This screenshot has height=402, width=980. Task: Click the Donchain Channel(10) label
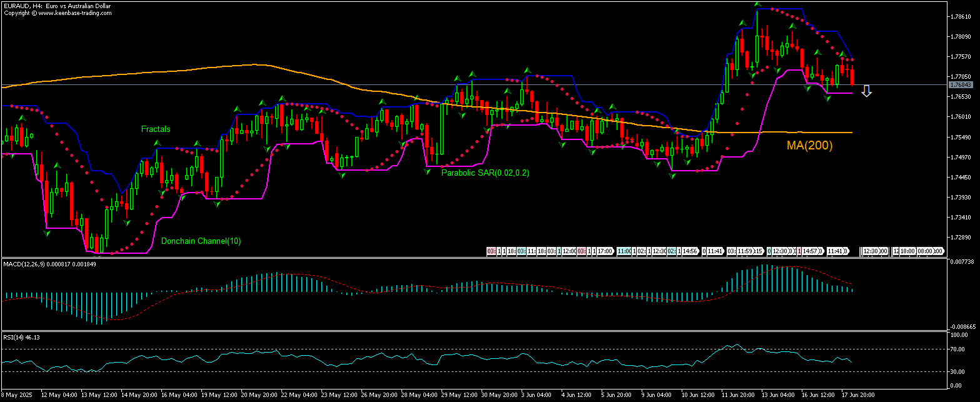click(x=201, y=241)
